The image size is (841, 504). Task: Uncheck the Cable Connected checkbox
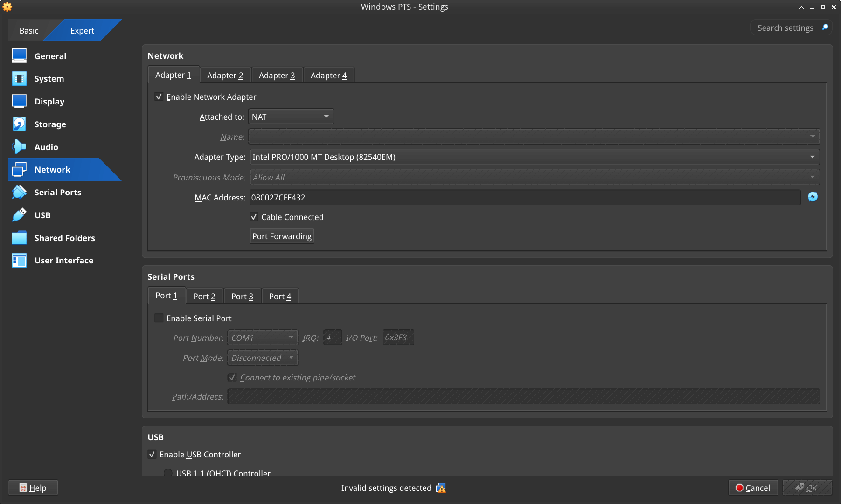[254, 217]
